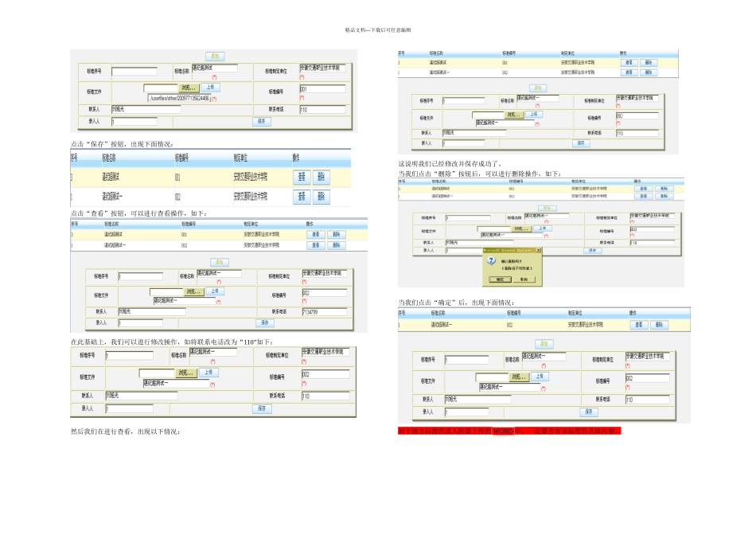Click 查看 in the 001 row under the 点击“查看”按钮 caption
Screen dimensions: 756x535
point(316,234)
